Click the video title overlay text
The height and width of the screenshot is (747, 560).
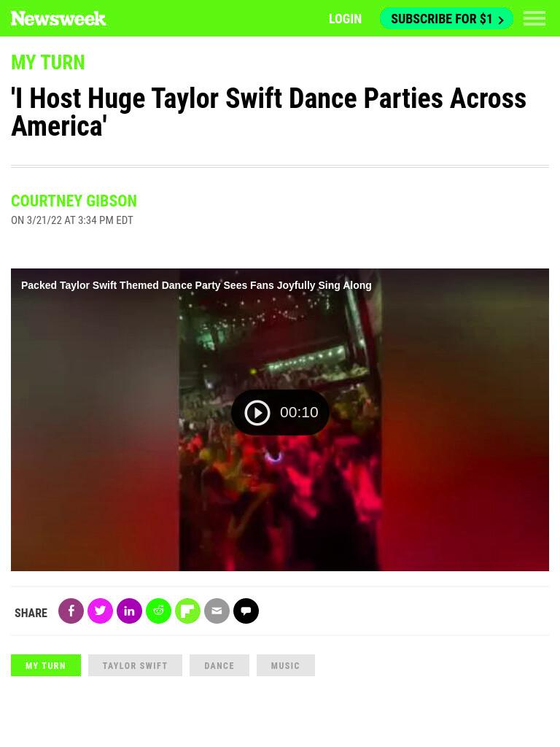tap(196, 285)
